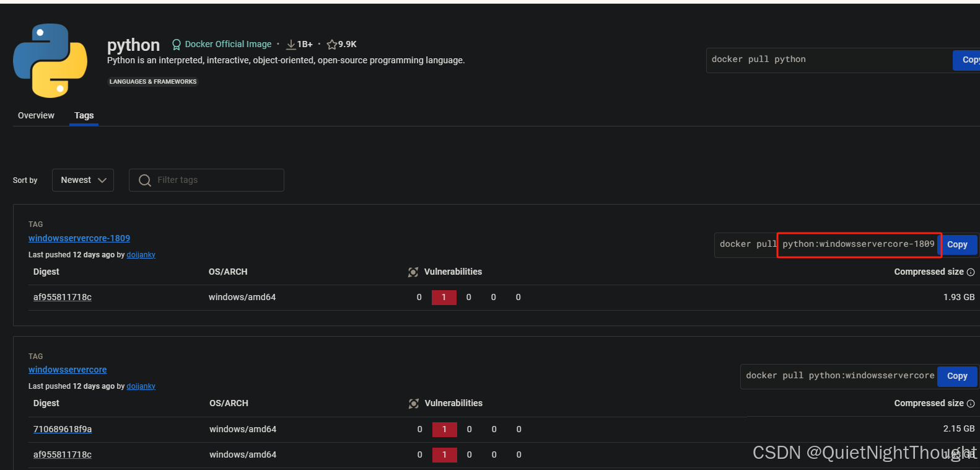This screenshot has height=470, width=980.
Task: Open digest af955811718c in windowsservercore-1809 card
Action: coord(63,298)
